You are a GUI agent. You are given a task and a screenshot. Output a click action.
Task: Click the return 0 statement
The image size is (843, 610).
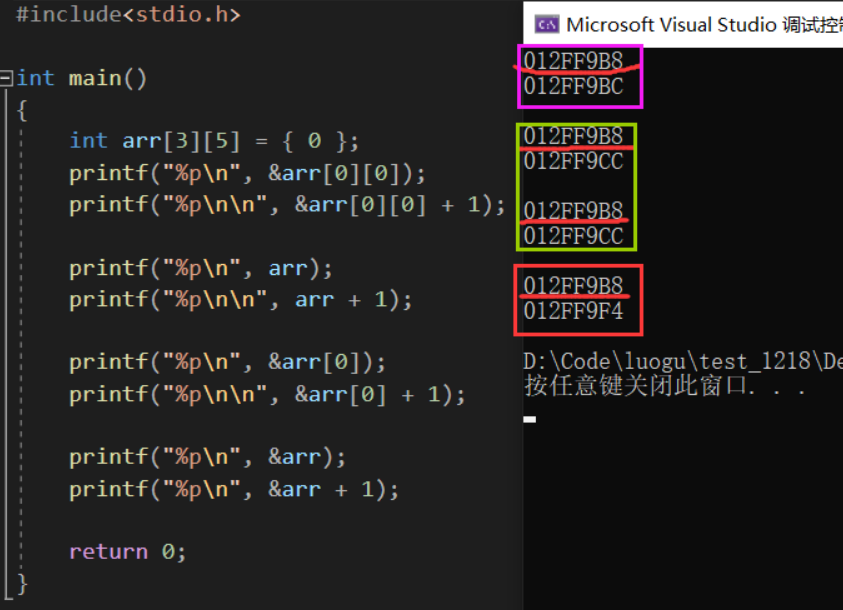tap(128, 551)
